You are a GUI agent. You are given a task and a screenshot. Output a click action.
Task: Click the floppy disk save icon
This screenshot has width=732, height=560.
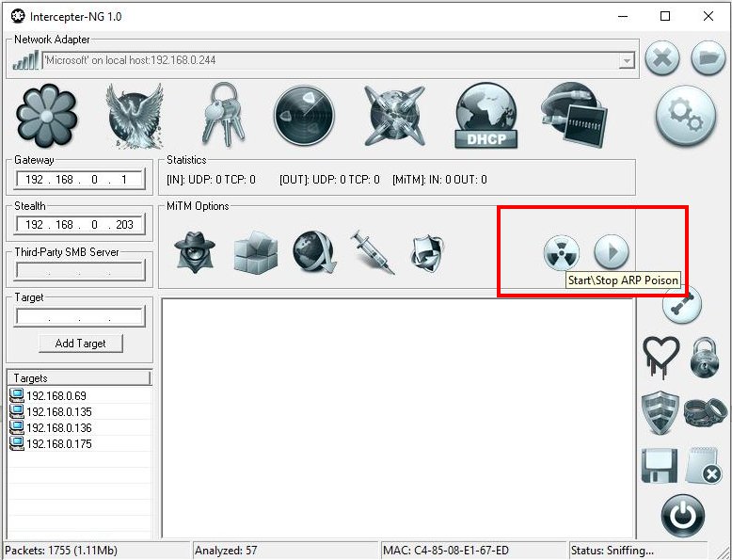(x=660, y=466)
